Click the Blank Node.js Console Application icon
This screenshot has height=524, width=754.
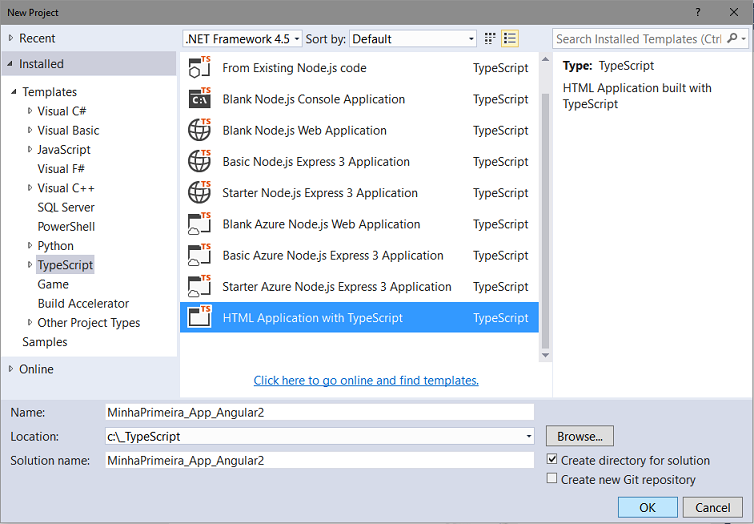(200, 99)
